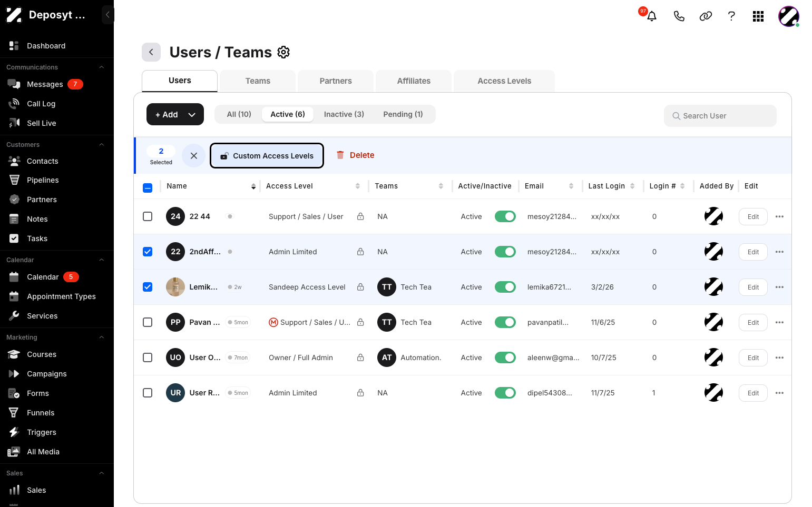The height and width of the screenshot is (507, 812).
Task: Expand the + Add dropdown button
Action: [x=175, y=114]
